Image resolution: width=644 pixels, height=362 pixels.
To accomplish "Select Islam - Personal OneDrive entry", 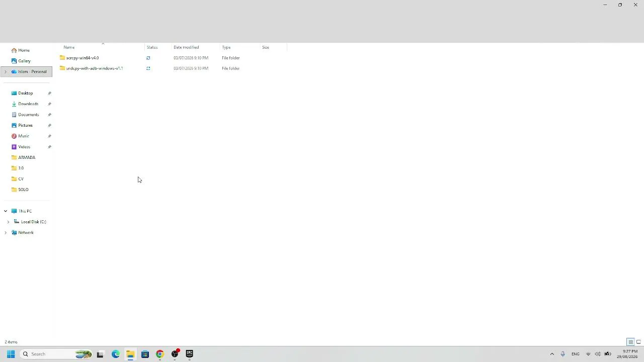I will coord(32,72).
